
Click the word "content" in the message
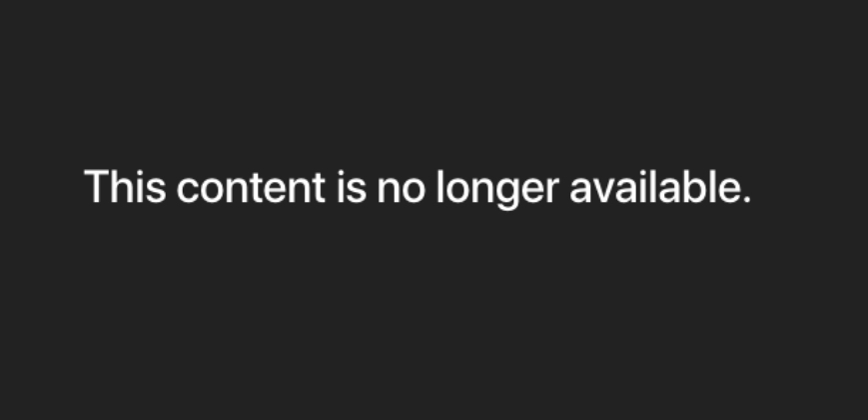[x=251, y=187]
